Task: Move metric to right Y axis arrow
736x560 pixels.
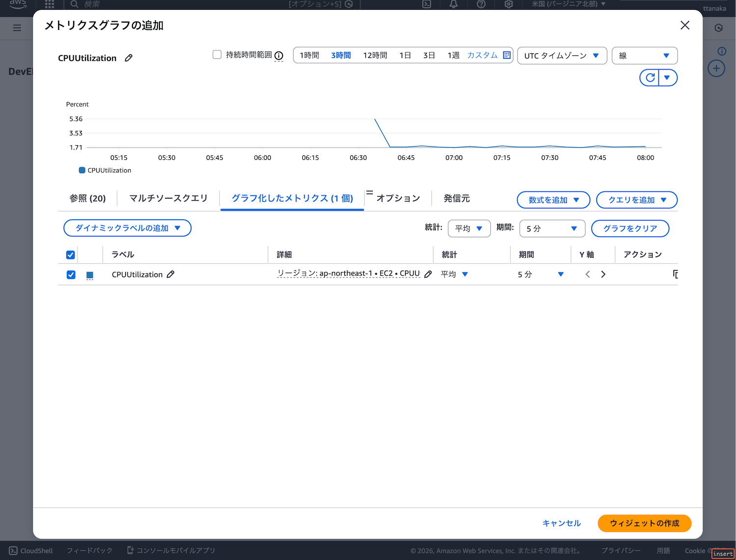Action: click(x=603, y=275)
